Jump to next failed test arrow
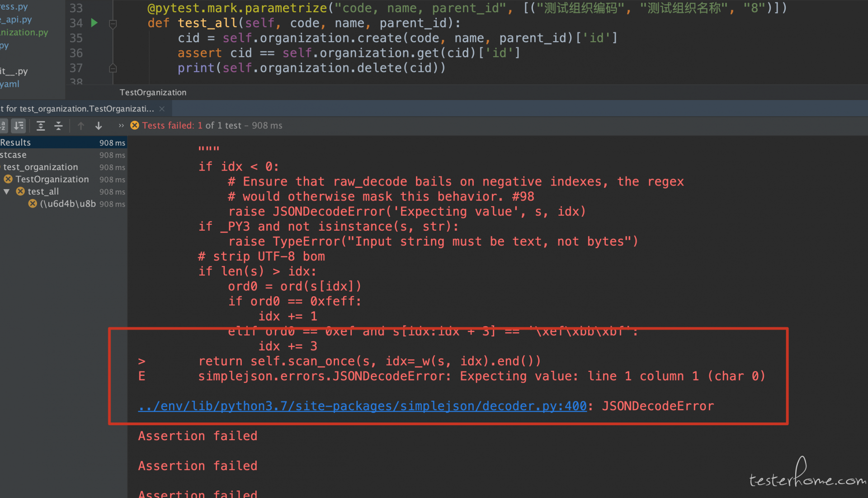Screen dimensions: 868x498 pos(99,126)
